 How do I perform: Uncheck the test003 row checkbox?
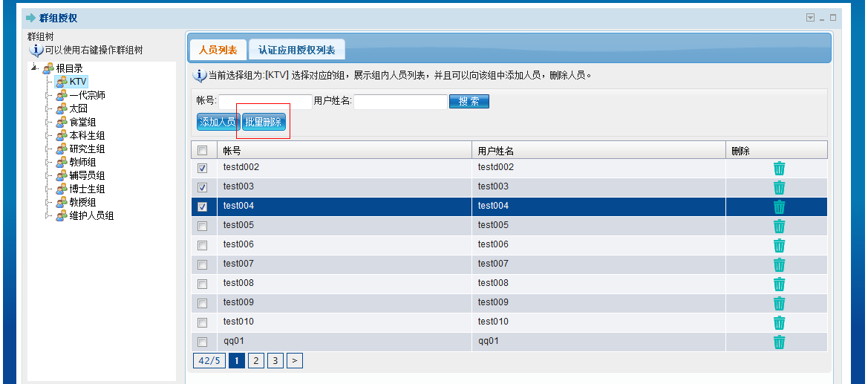point(202,187)
